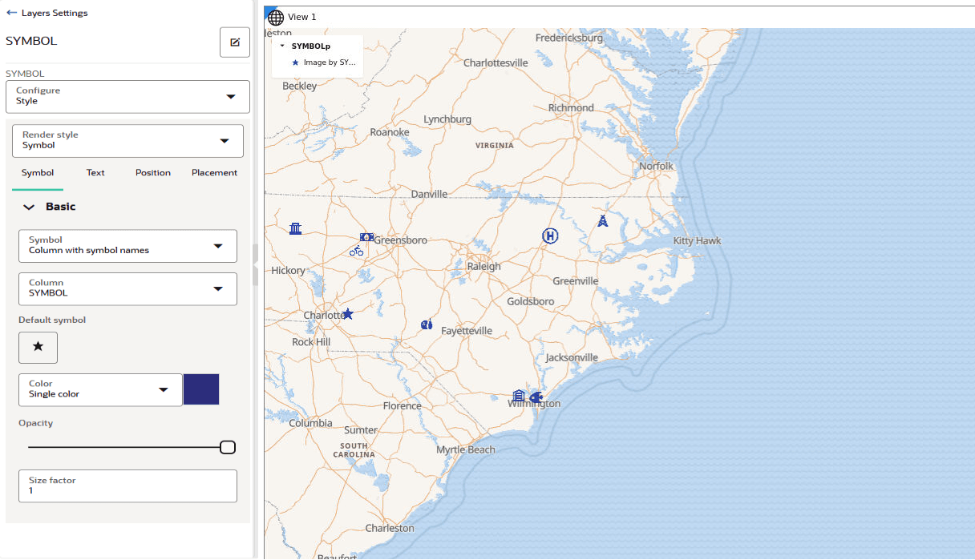This screenshot has width=975, height=560.
Task: Select the banknote symbol at Greensboro
Action: (366, 237)
